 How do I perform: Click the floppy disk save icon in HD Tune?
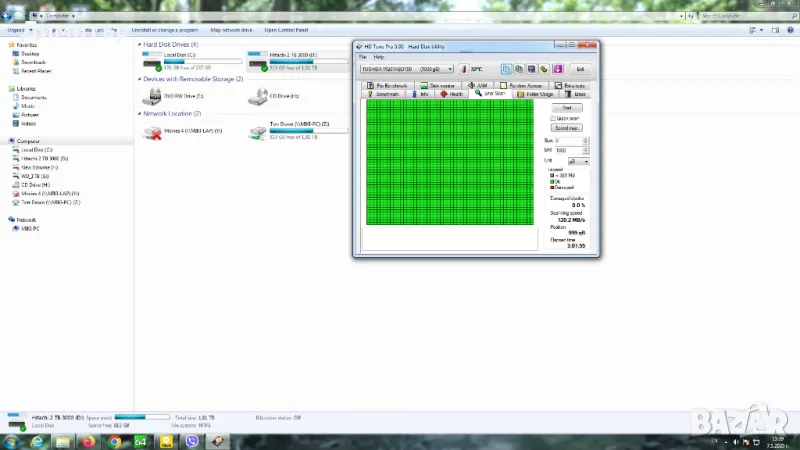[x=531, y=69]
